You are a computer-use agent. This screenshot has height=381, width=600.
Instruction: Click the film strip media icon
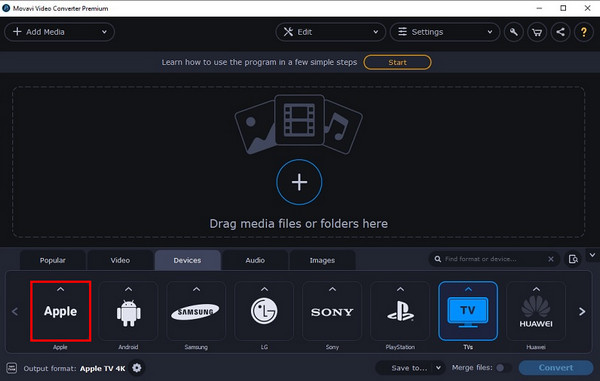click(299, 120)
